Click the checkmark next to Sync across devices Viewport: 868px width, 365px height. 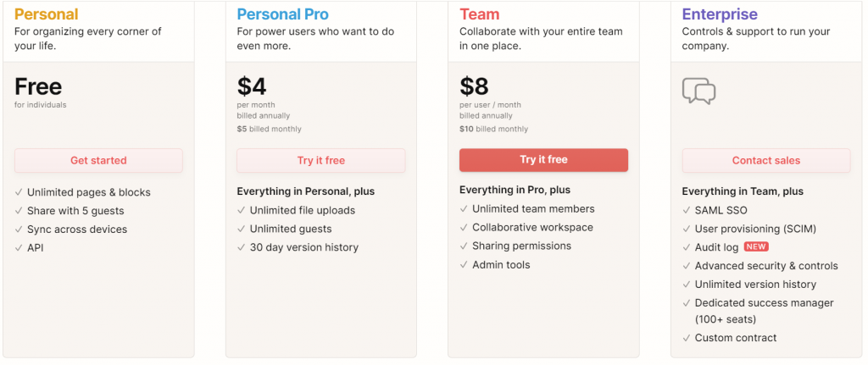[x=19, y=230]
